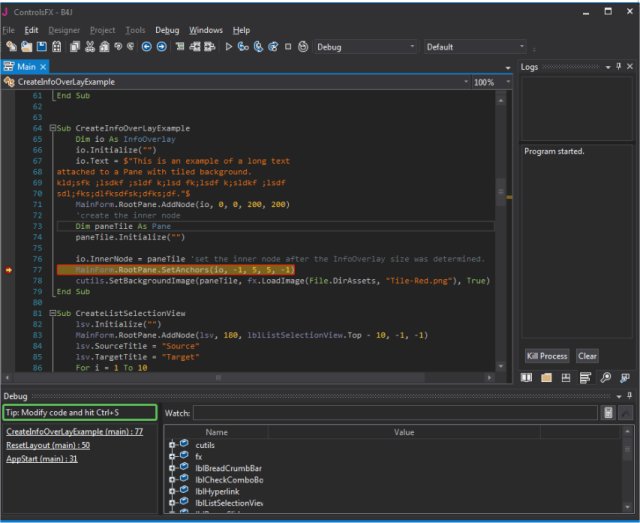Navigate backward with the blue left arrow
640x523 pixels.
146,47
